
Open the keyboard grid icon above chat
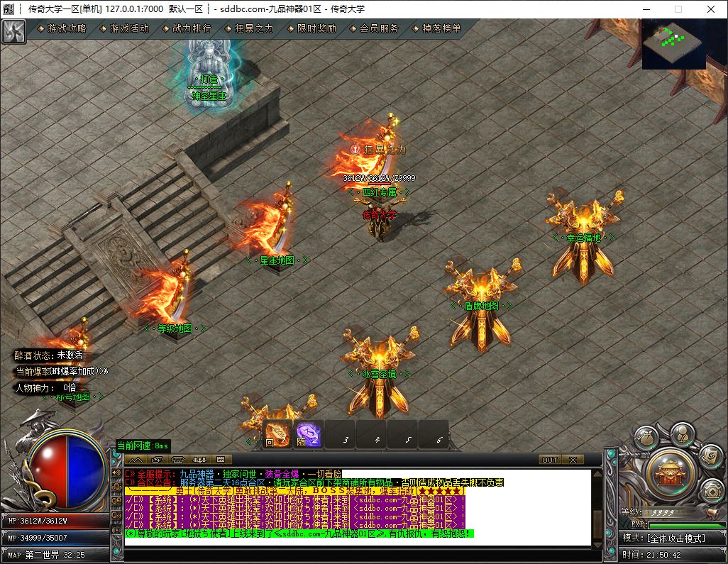221,460
